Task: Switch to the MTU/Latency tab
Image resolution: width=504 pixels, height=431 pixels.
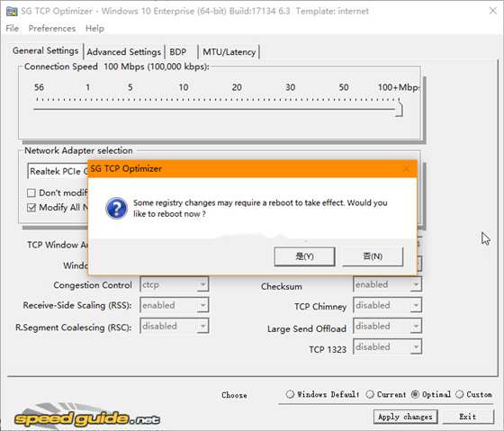Action: click(x=229, y=52)
